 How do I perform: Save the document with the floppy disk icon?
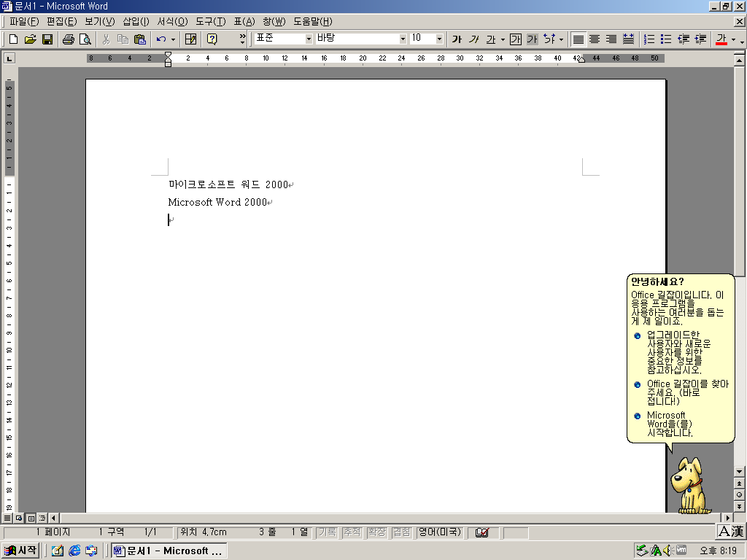click(x=47, y=39)
